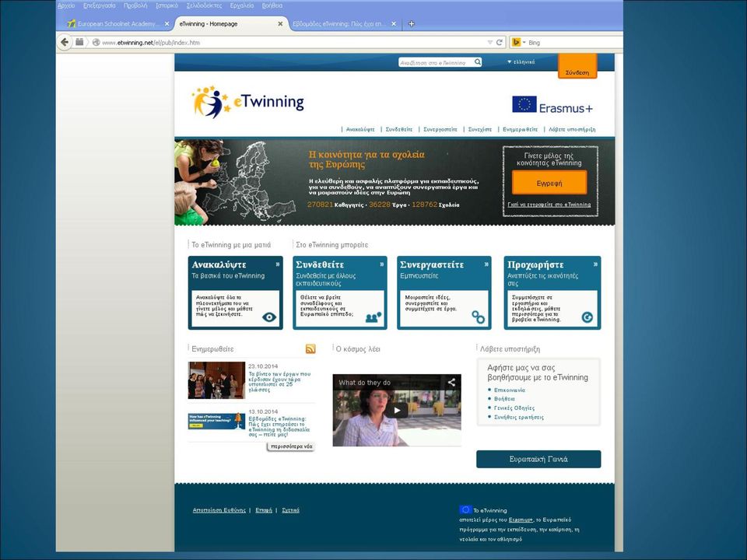Play the 'What do they do' video
The height and width of the screenshot is (560, 747).
coord(397,410)
